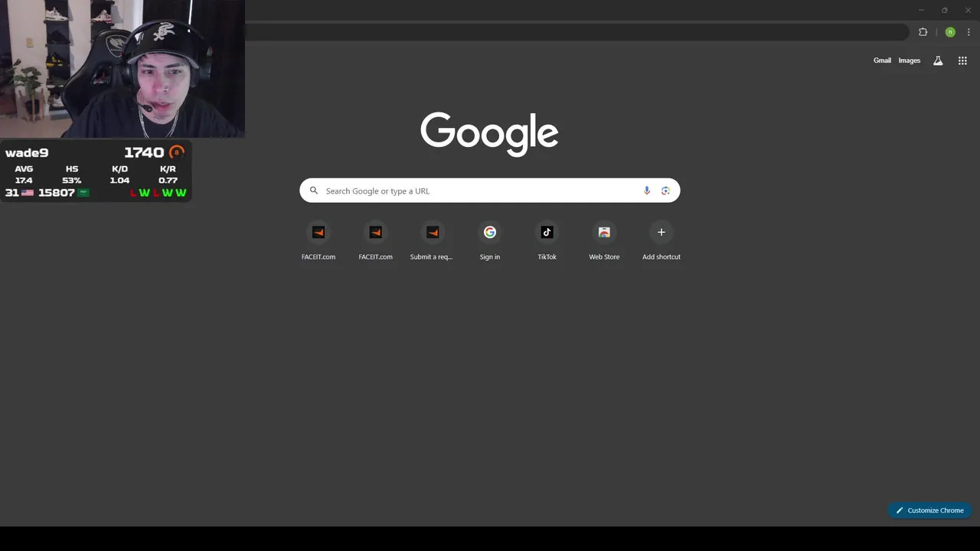Click the Chrome address bar
Viewport: 980px width, 551px height.
[x=576, y=32]
